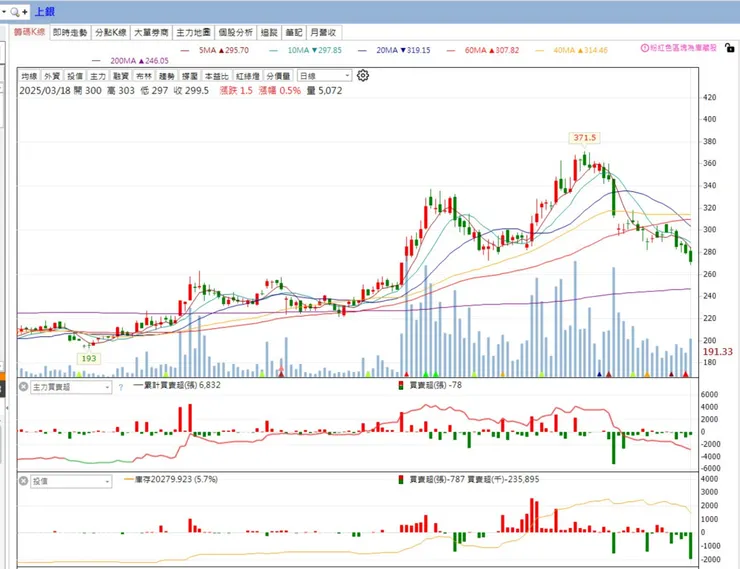Switch to the 籌碼K線 tab
Viewport: 740px width, 569px height.
[x=29, y=32]
